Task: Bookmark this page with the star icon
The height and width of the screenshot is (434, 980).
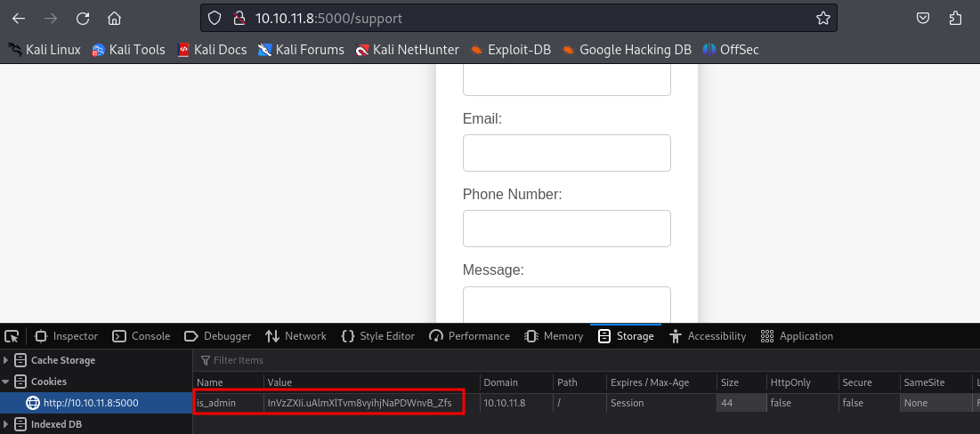Action: click(823, 18)
